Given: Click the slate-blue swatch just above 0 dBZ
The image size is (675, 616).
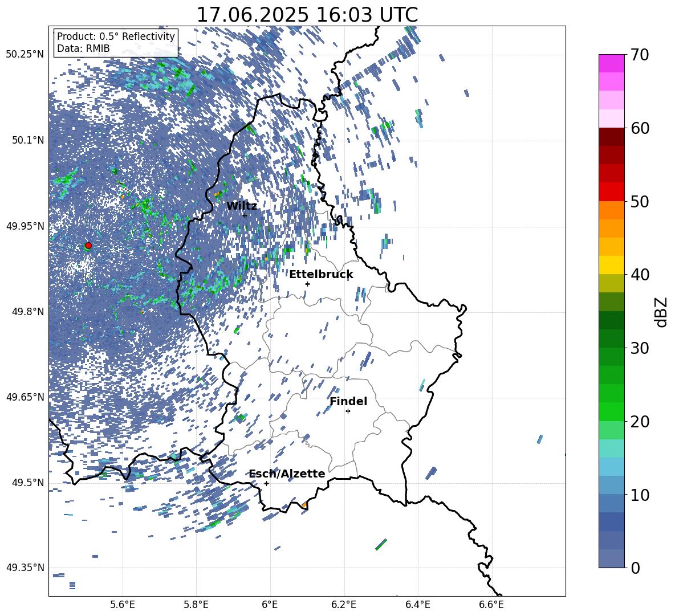Looking at the screenshot, I should click(x=611, y=558).
